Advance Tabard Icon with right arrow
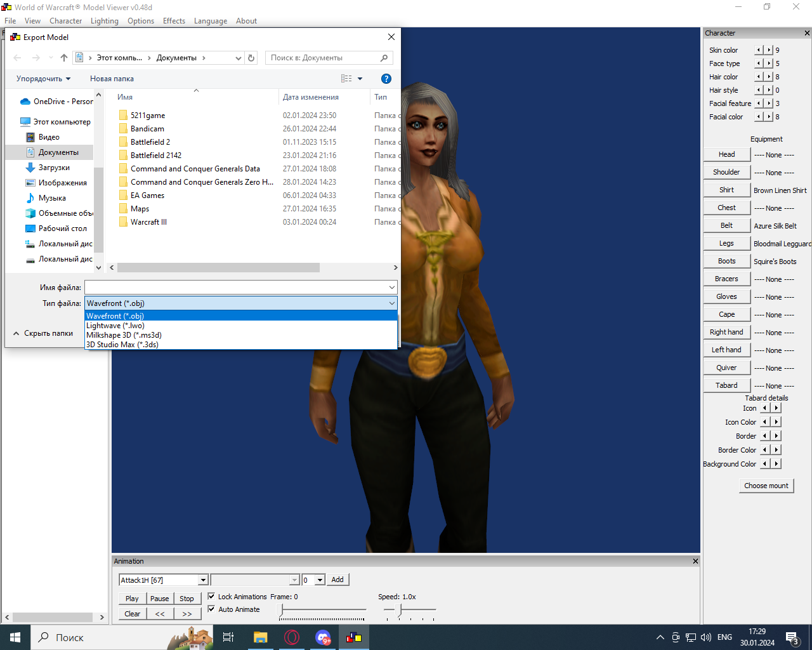The height and width of the screenshot is (650, 812). pos(776,408)
